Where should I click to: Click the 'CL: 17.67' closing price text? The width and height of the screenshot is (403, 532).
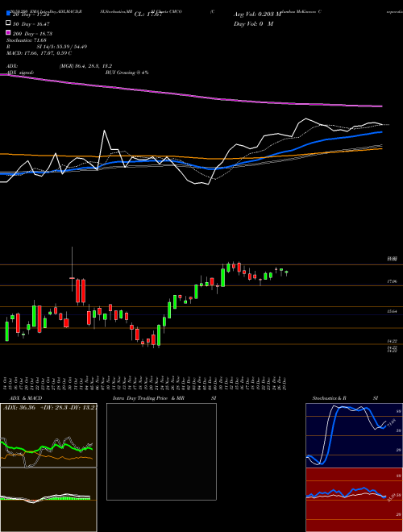coord(147,15)
